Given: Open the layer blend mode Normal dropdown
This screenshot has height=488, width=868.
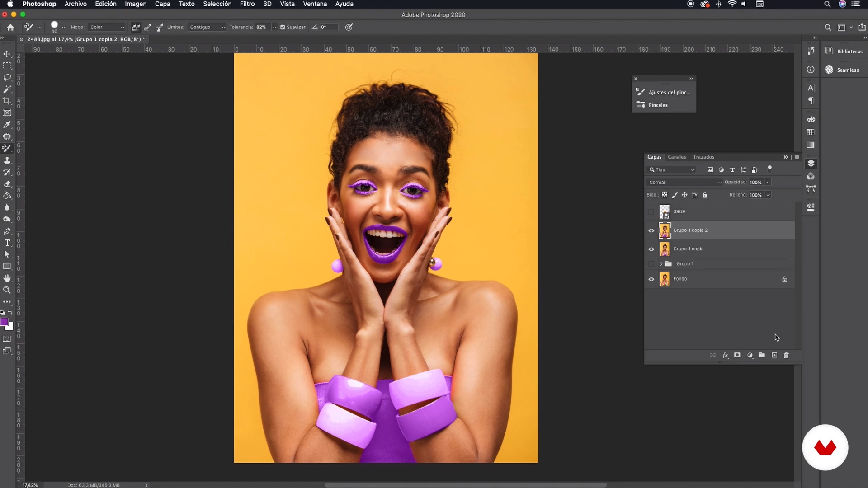Looking at the screenshot, I should (684, 183).
